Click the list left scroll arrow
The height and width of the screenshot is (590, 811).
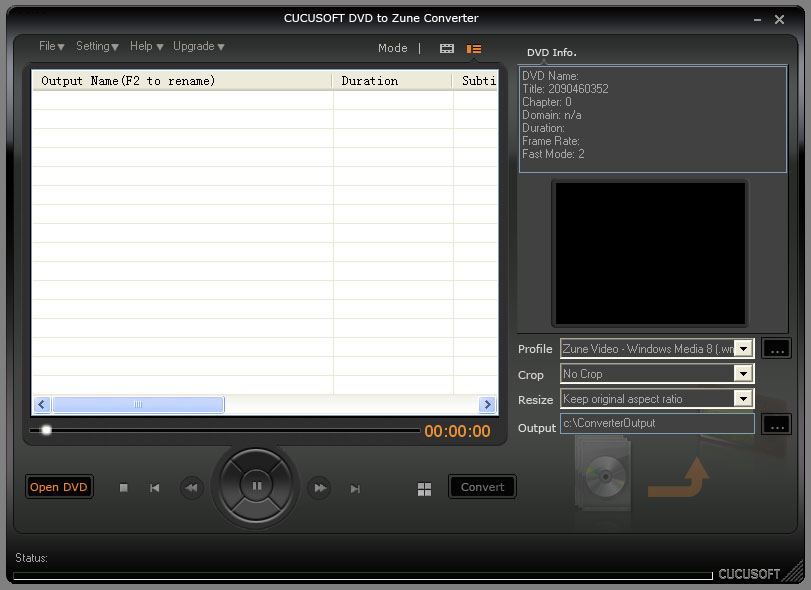[42, 404]
